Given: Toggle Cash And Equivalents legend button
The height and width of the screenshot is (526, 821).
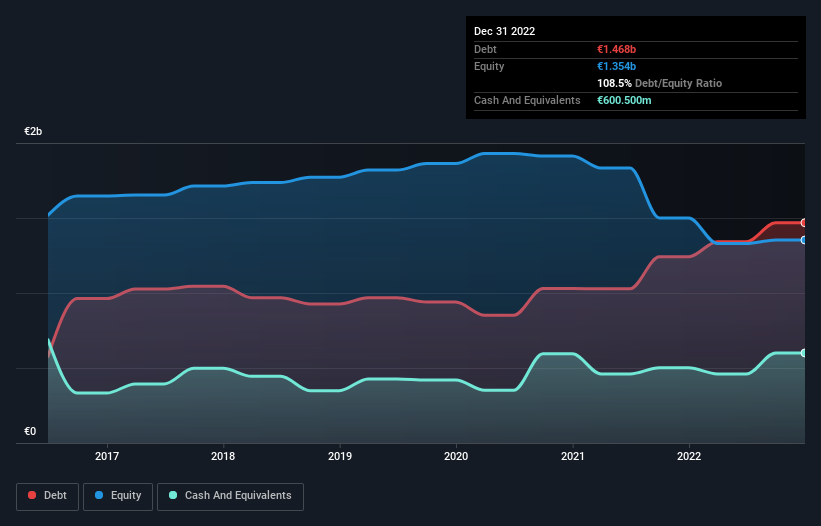Looking at the screenshot, I should coord(230,496).
